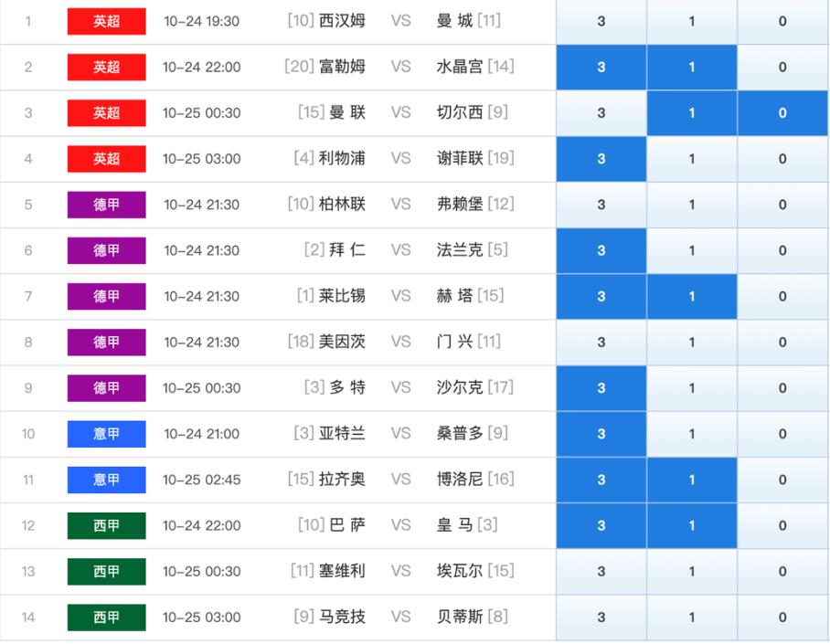Screen dimensions: 830x644
Task: Select 0 for 西汉姆 vs 曼城
Action: click(x=782, y=22)
